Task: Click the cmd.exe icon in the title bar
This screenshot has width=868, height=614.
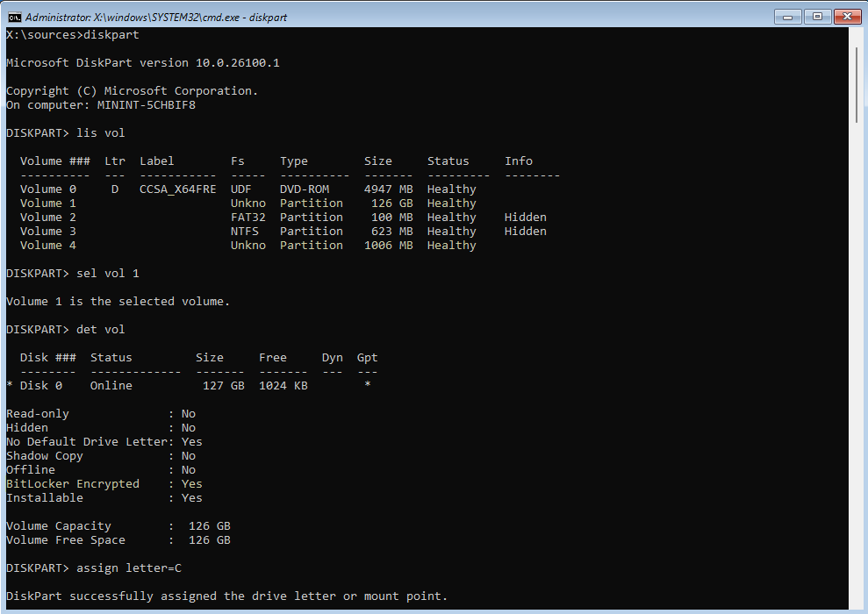Action: [x=15, y=17]
